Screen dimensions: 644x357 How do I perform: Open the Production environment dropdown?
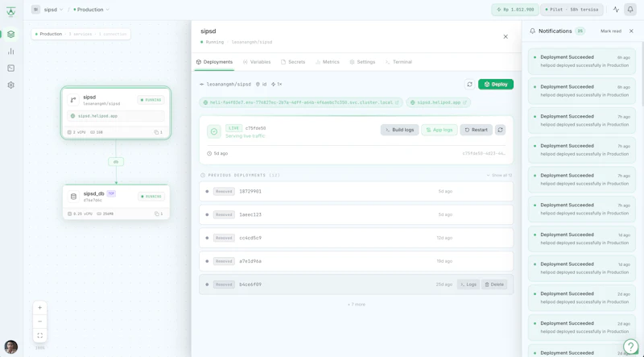click(x=91, y=10)
